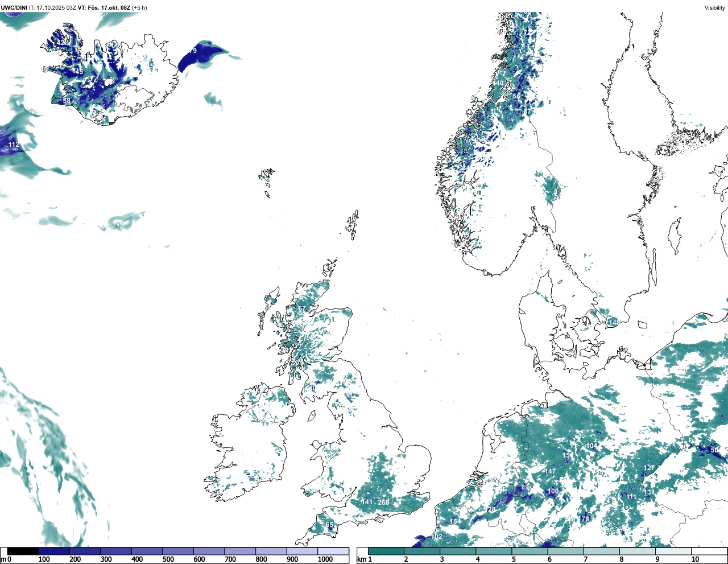This screenshot has width=728, height=564.
Task: Select the 9–10 km pale legend swatch
Action: coord(673,551)
